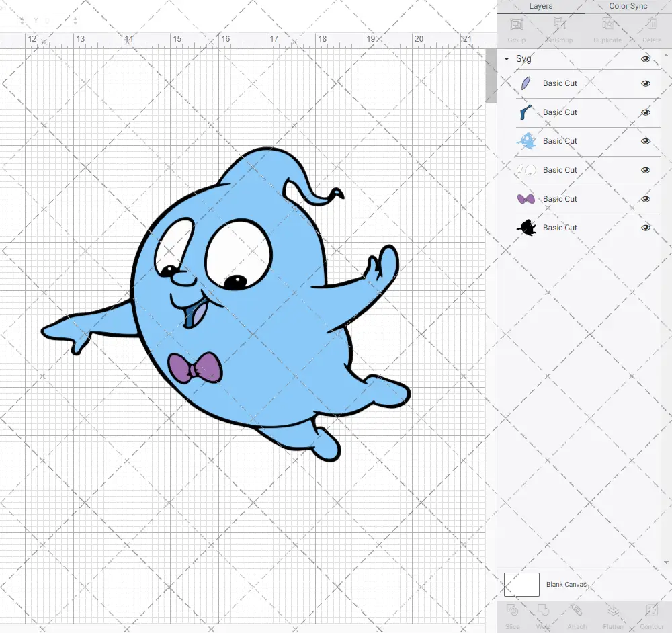Click the Duplicate layer icon
The width and height of the screenshot is (672, 633).
[607, 28]
